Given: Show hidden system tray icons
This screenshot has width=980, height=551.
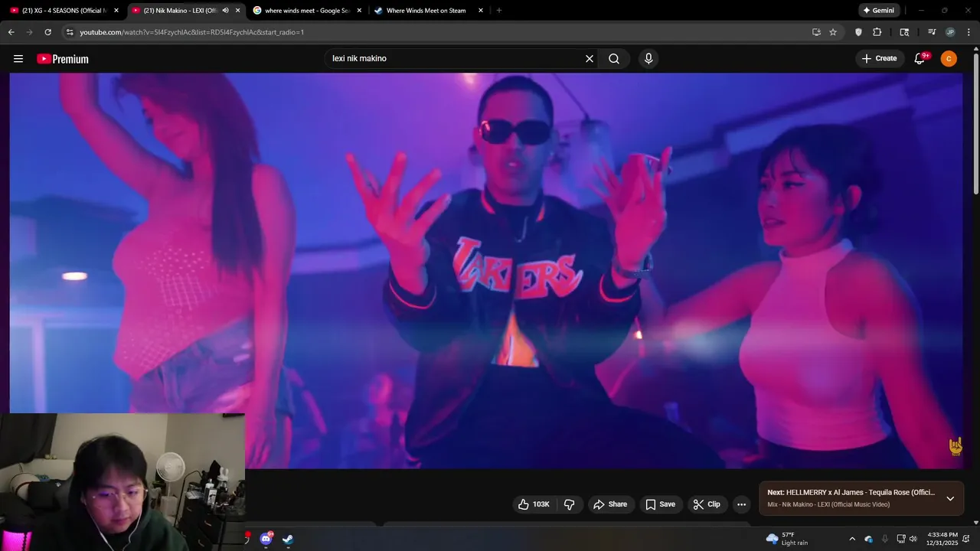Looking at the screenshot, I should (x=852, y=539).
